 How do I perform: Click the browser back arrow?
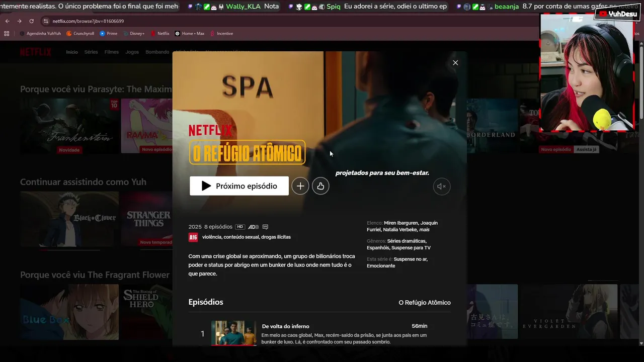[7, 21]
